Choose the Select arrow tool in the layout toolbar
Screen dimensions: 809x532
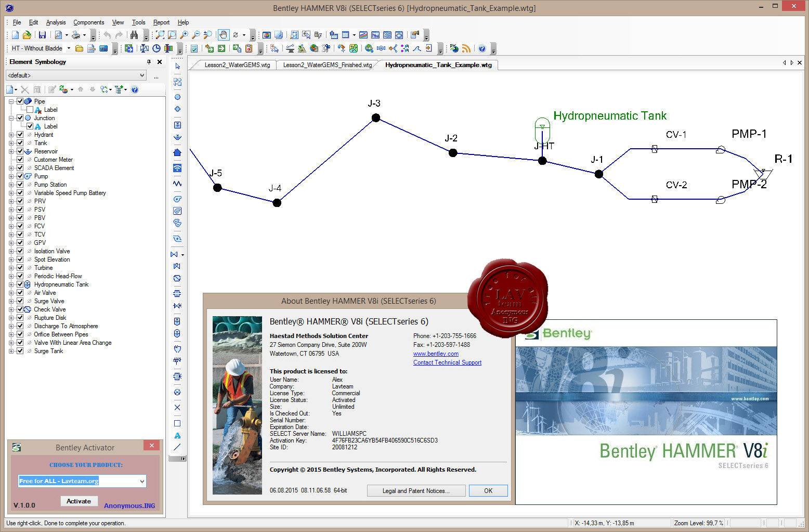[177, 66]
